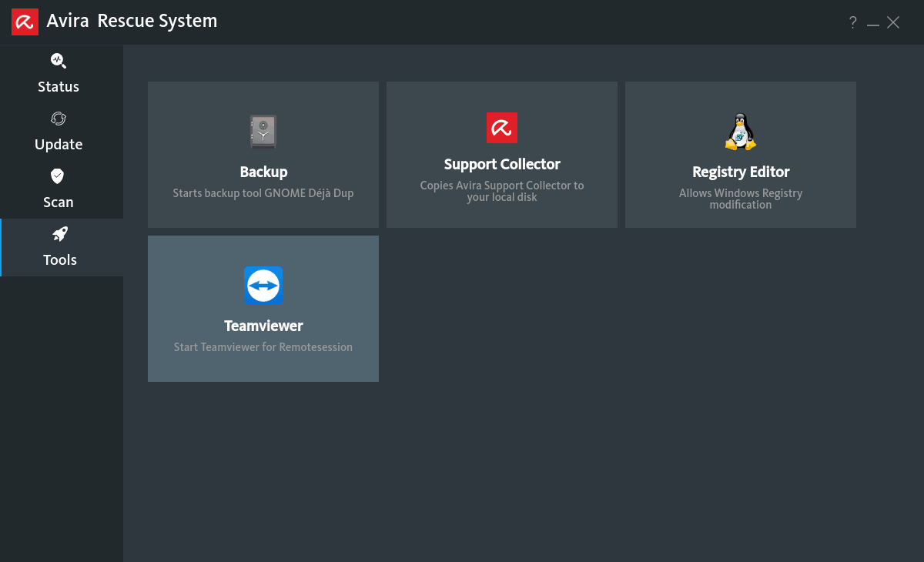The image size is (924, 562).
Task: Click 'Copies Avira Support Collector' description
Action: (502, 191)
